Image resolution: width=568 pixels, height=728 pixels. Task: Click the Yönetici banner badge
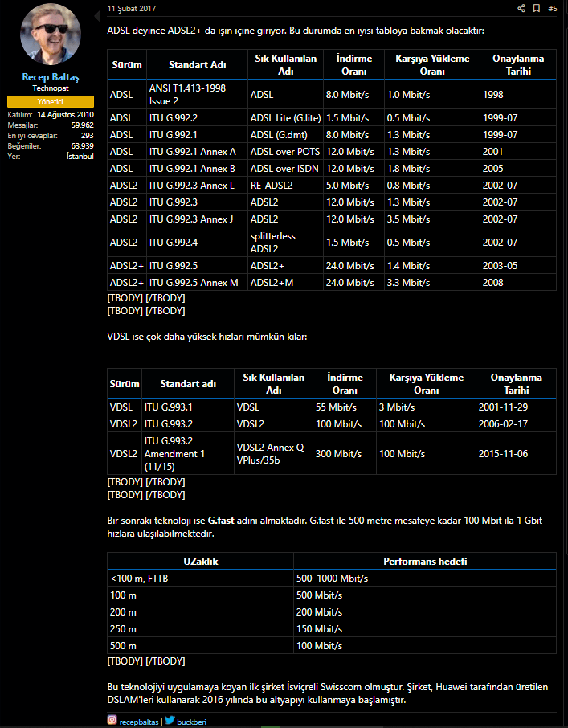(x=51, y=102)
